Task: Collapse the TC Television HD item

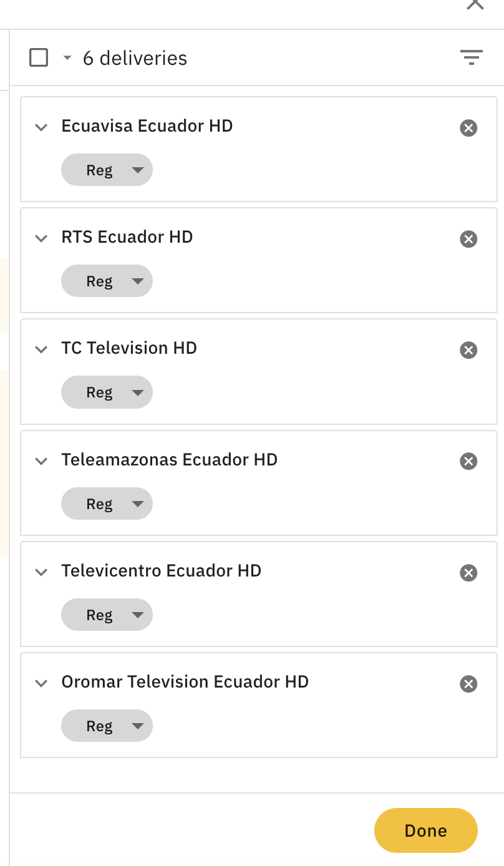Action: (x=41, y=349)
